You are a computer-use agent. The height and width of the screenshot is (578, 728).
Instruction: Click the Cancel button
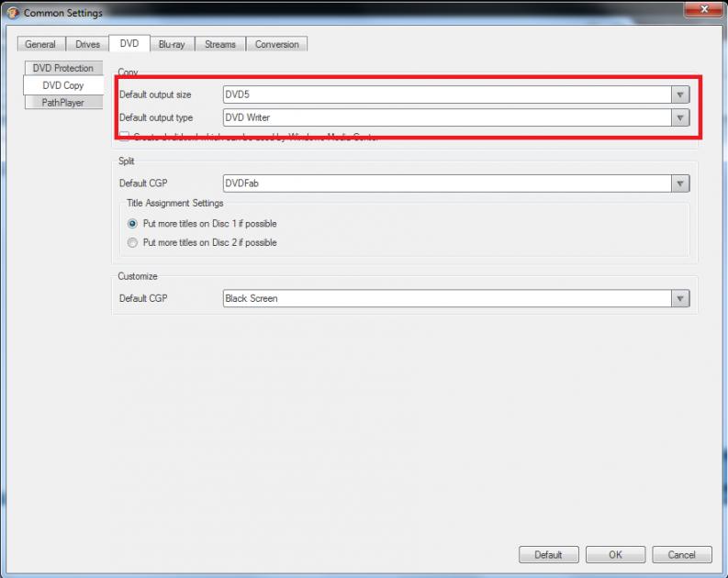[682, 554]
